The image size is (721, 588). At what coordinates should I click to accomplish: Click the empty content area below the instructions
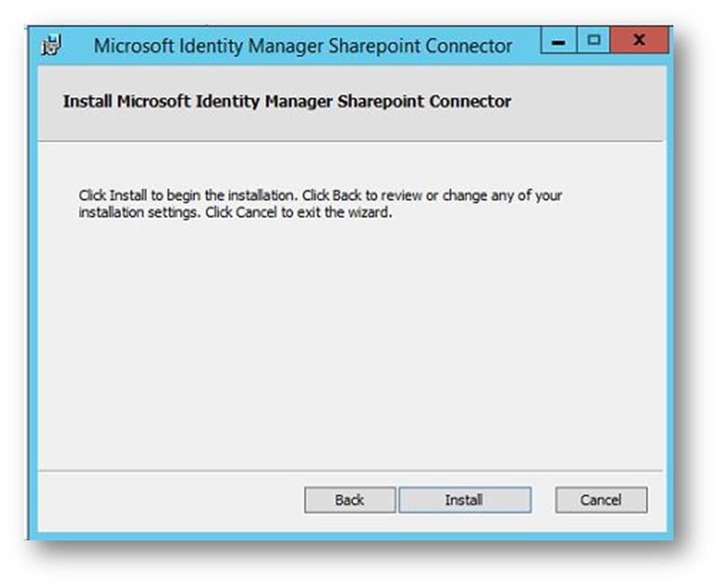tap(351, 344)
